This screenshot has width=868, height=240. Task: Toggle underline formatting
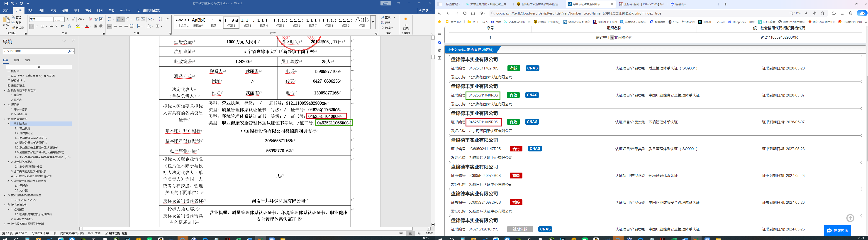(42, 26)
